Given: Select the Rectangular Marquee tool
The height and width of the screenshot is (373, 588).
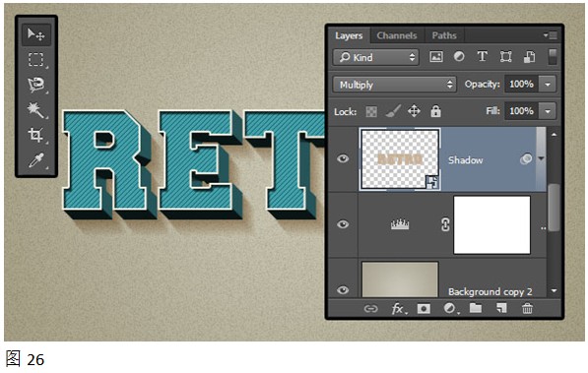Looking at the screenshot, I should tap(35, 60).
